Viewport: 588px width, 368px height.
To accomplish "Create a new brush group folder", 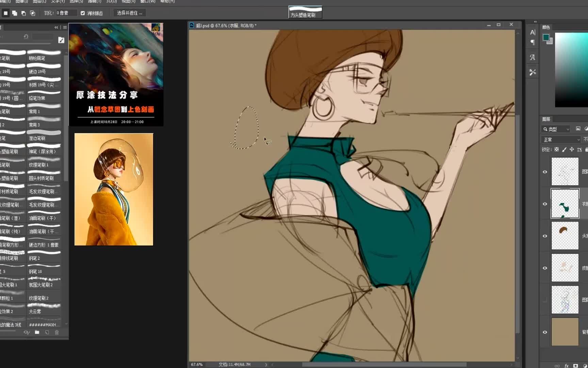I will tap(37, 332).
